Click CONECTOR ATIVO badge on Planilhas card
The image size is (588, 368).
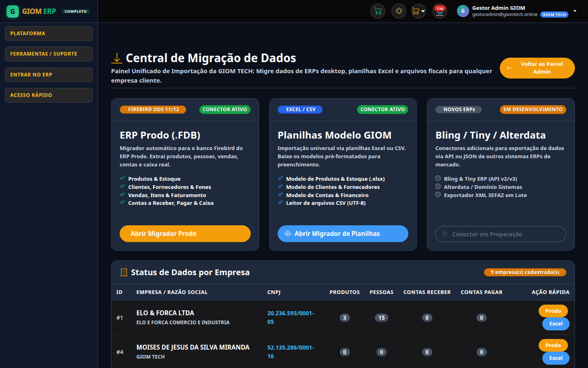click(383, 110)
